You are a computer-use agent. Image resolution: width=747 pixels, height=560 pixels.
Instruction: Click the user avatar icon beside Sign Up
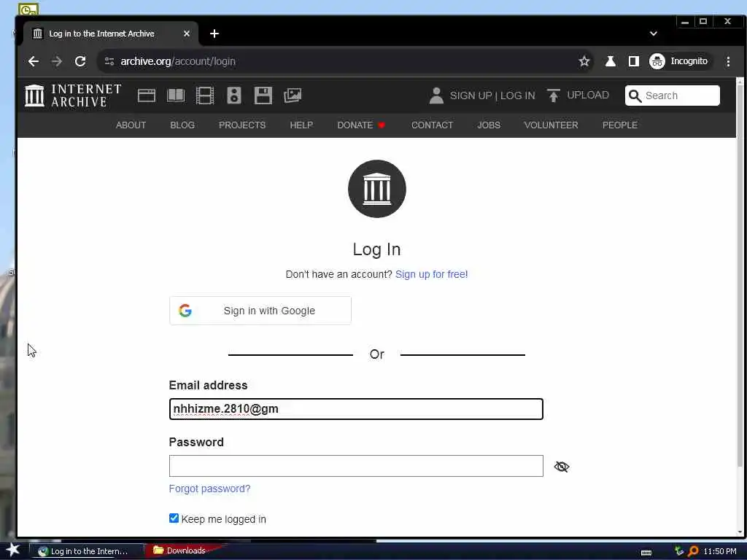click(x=436, y=96)
